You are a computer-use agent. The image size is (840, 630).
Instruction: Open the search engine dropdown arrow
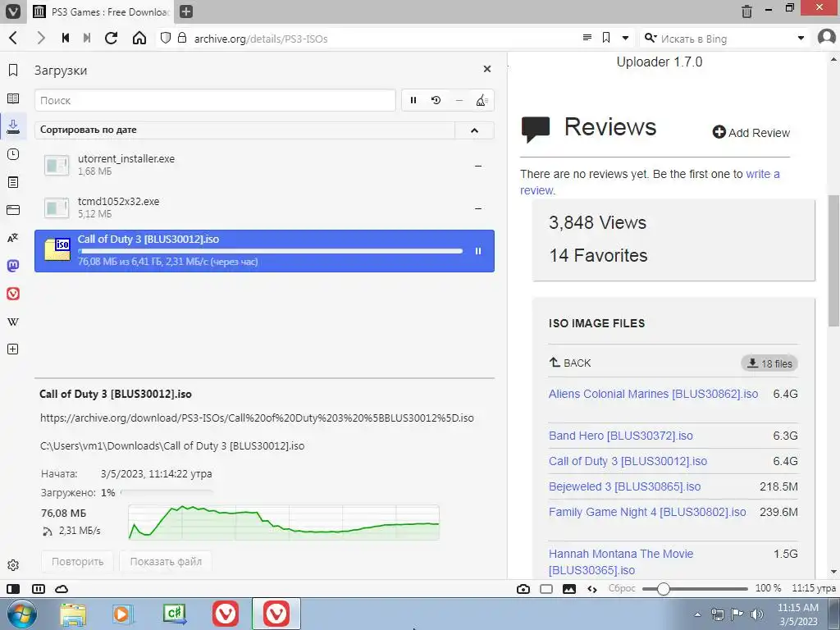801,38
